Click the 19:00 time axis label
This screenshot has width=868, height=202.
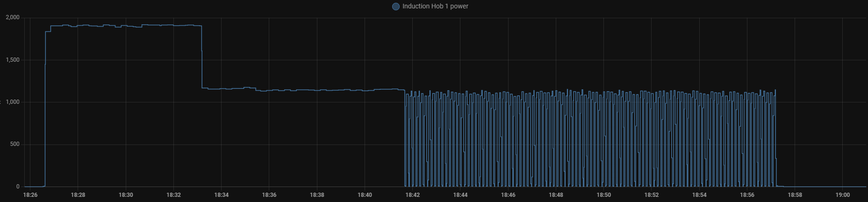pyautogui.click(x=843, y=195)
